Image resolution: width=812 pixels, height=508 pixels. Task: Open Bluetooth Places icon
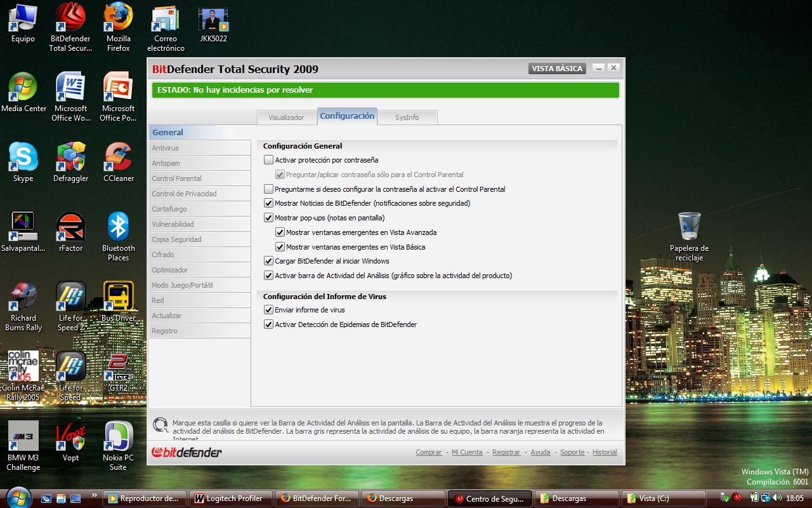tap(118, 236)
